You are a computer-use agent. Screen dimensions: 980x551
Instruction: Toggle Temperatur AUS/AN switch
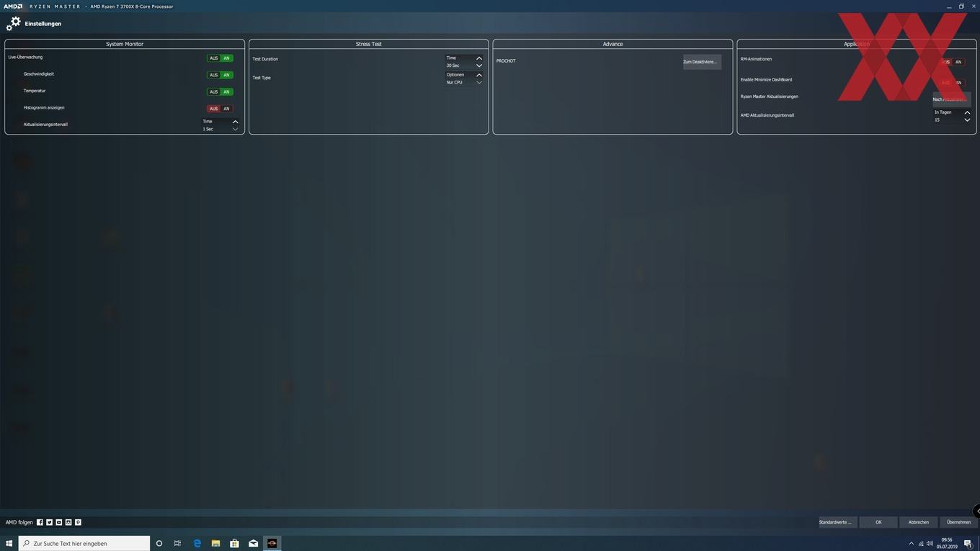tap(220, 91)
